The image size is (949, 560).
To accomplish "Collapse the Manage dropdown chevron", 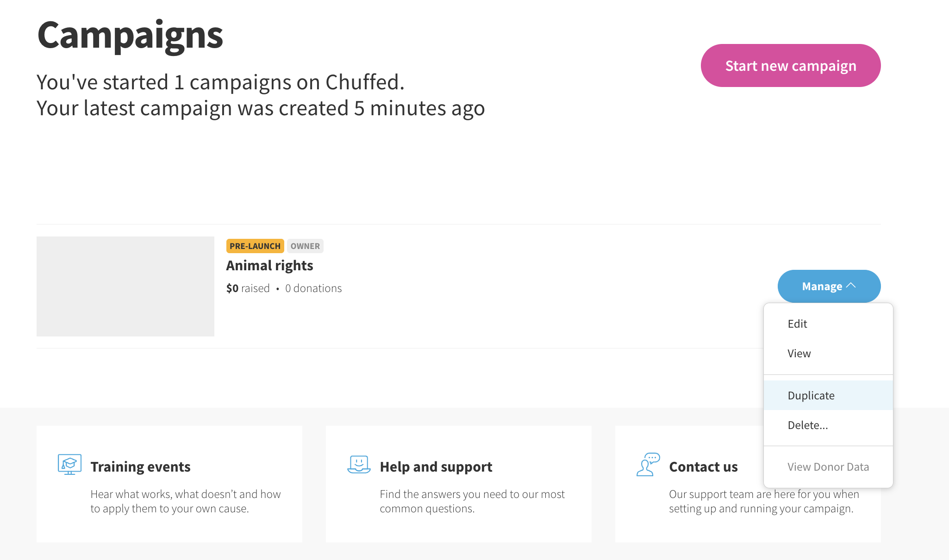I will click(851, 286).
